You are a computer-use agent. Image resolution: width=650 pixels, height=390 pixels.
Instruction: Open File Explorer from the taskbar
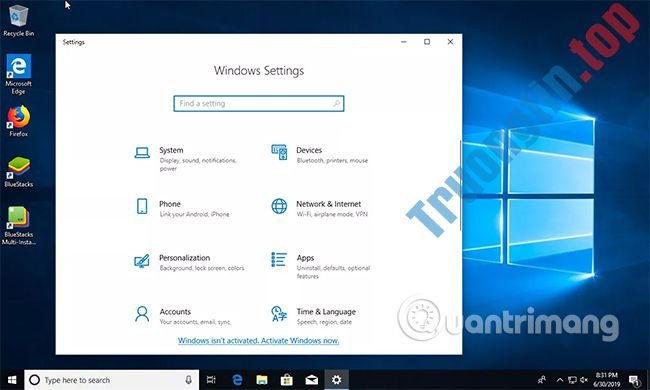click(262, 380)
